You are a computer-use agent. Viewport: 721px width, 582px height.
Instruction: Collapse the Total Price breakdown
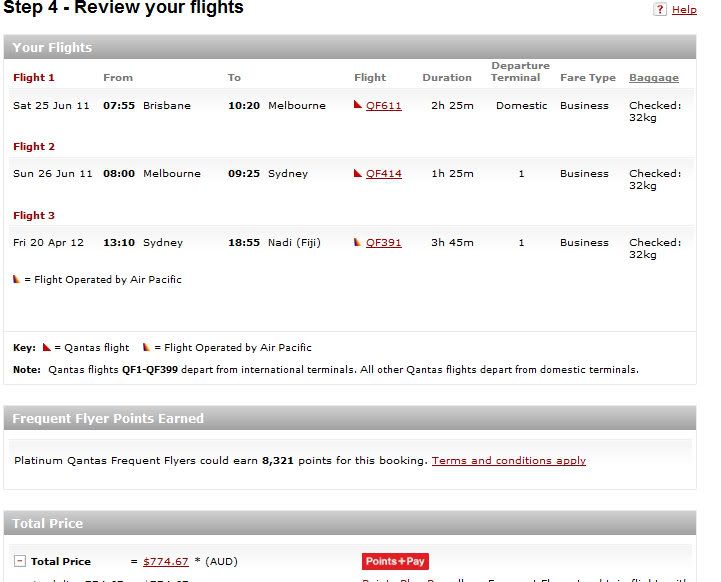click(19, 561)
